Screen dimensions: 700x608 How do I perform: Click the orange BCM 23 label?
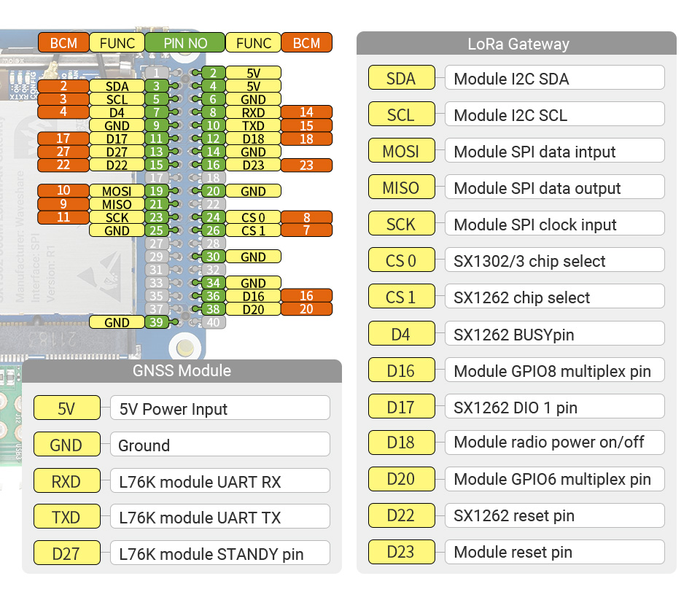306,165
